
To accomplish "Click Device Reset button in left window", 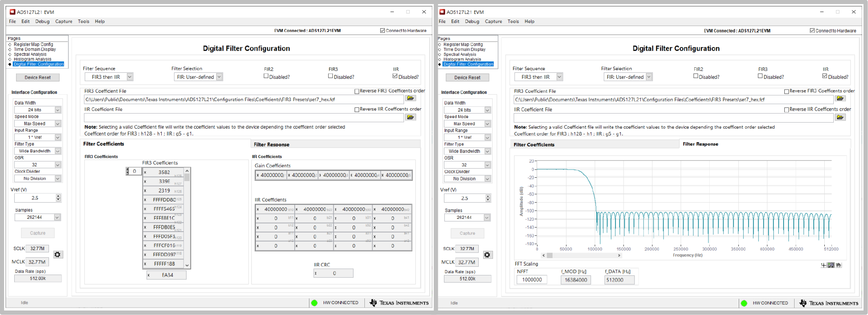I will click(x=38, y=77).
